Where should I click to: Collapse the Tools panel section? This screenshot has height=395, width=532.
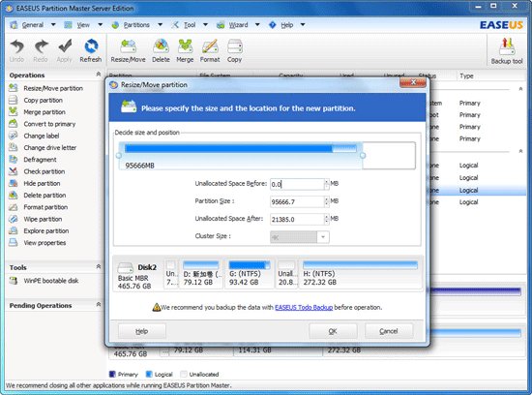[99, 266]
